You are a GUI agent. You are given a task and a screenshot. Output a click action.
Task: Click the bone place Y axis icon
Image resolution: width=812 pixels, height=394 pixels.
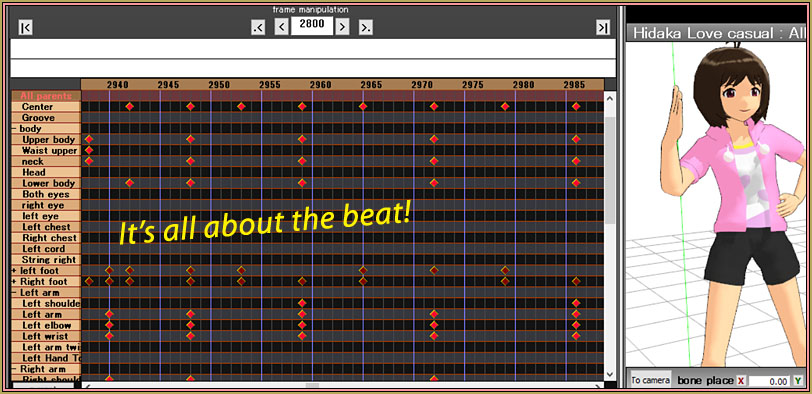click(x=798, y=381)
